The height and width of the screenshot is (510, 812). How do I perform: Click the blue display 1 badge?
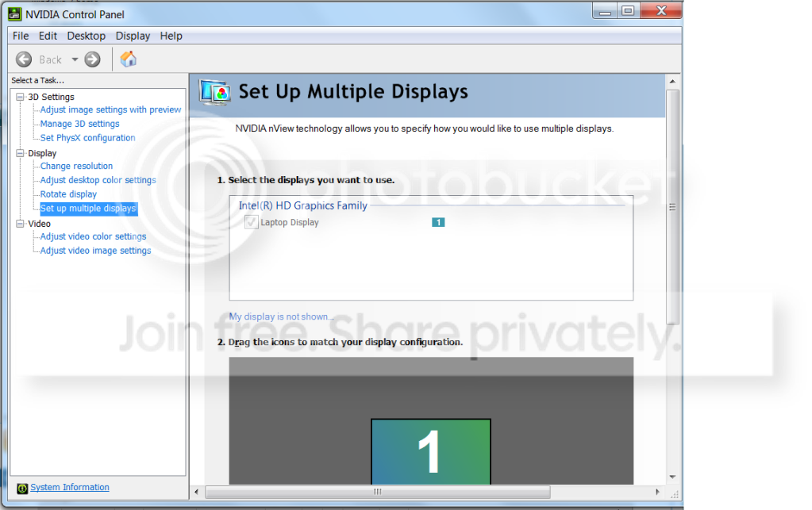click(438, 222)
